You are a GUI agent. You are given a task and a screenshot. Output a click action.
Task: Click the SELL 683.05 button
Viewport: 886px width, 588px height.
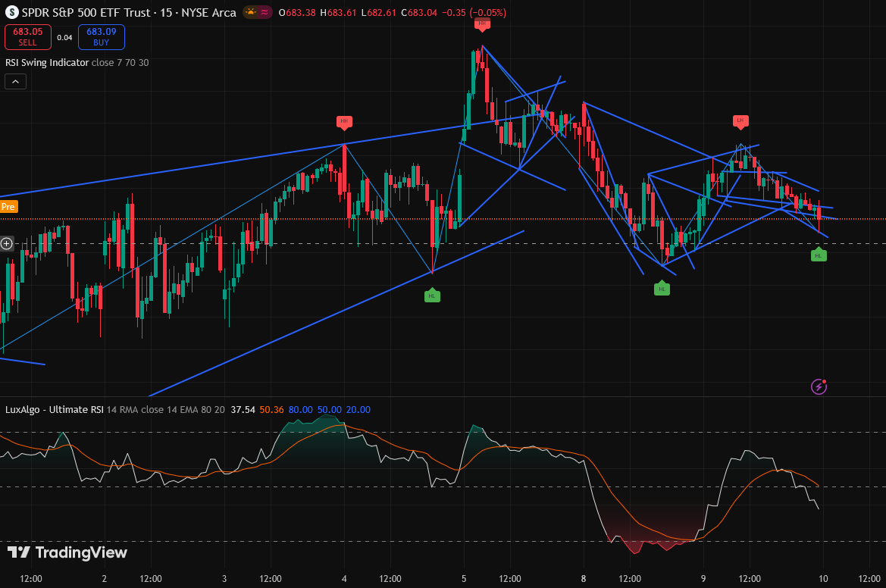pyautogui.click(x=28, y=36)
